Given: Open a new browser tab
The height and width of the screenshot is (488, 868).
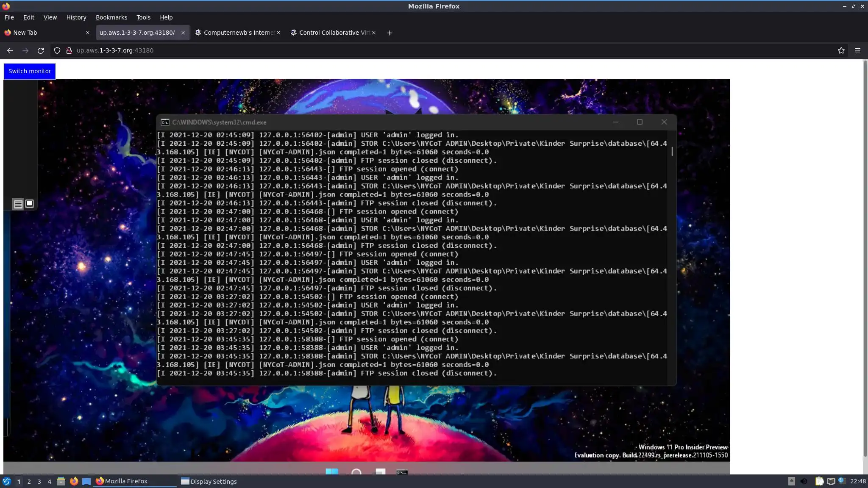Looking at the screenshot, I should 389,33.
